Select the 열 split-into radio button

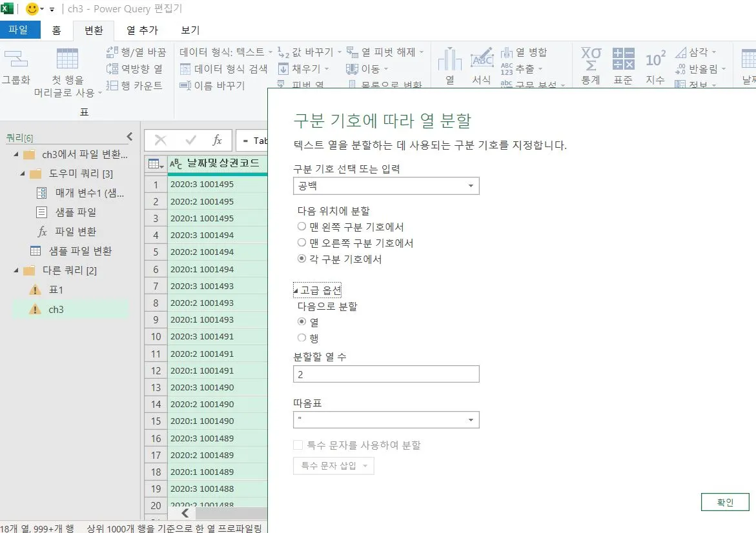302,321
